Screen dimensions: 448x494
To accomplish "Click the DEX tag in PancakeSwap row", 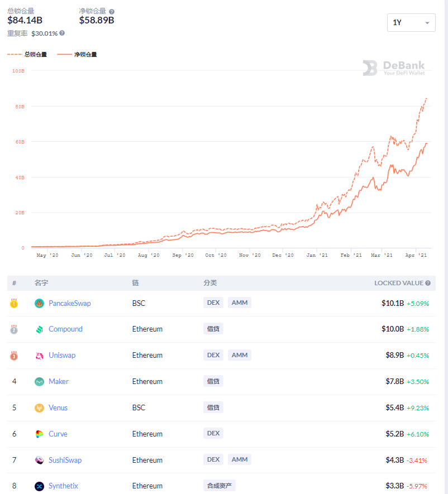I will [x=213, y=303].
